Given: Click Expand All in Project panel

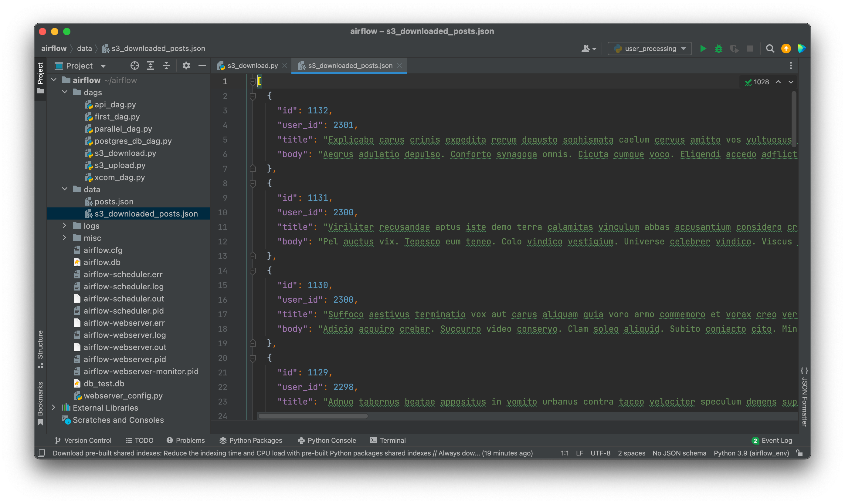Looking at the screenshot, I should pos(150,66).
